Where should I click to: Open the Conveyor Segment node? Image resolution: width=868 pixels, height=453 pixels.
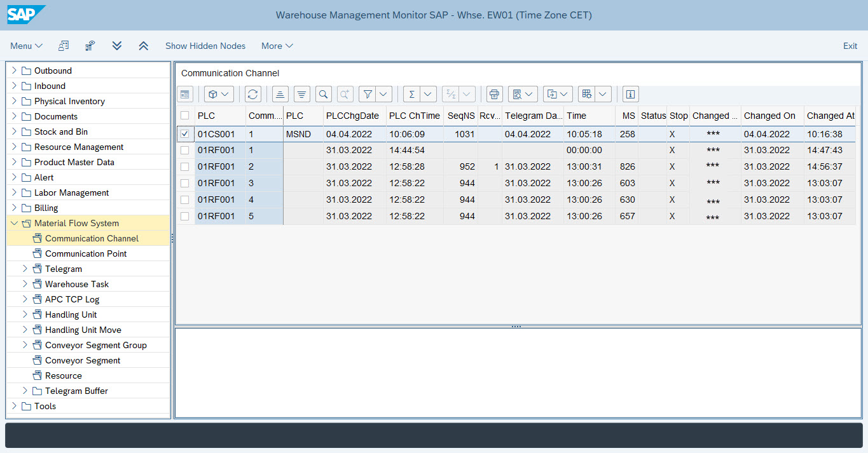[83, 360]
